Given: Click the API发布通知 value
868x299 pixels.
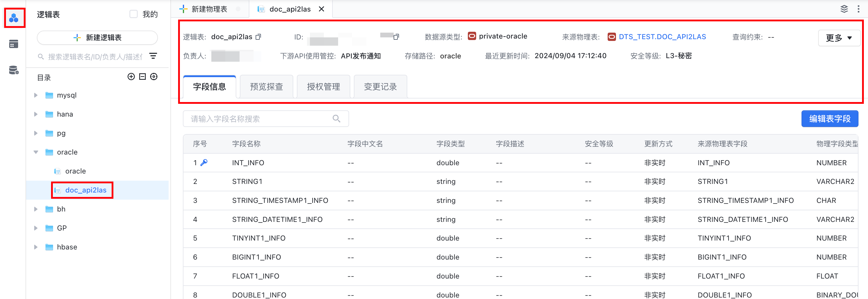Looking at the screenshot, I should 361,56.
